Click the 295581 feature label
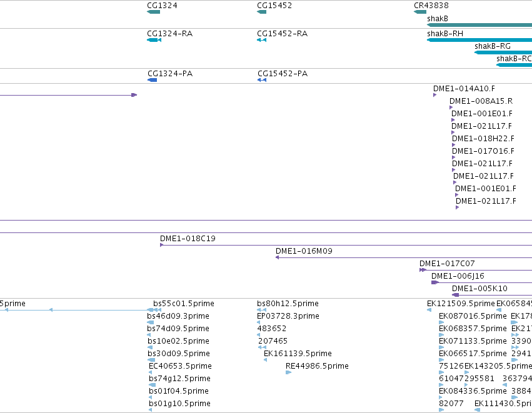This screenshot has height=413, width=532. click(x=479, y=379)
